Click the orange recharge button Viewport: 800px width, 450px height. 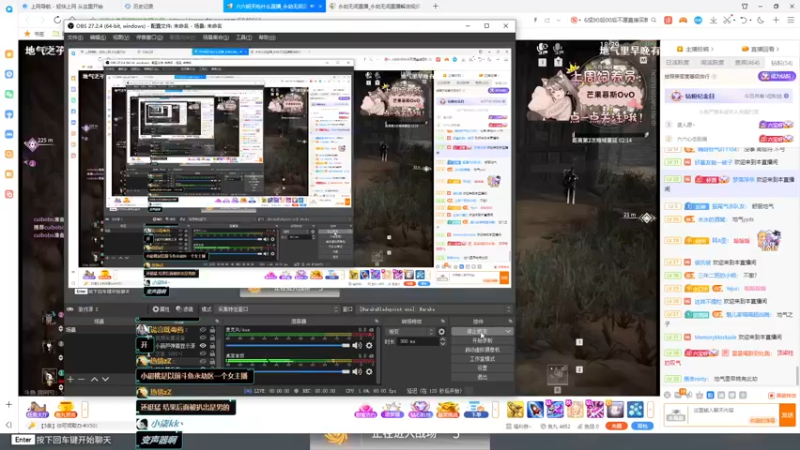pos(616,426)
